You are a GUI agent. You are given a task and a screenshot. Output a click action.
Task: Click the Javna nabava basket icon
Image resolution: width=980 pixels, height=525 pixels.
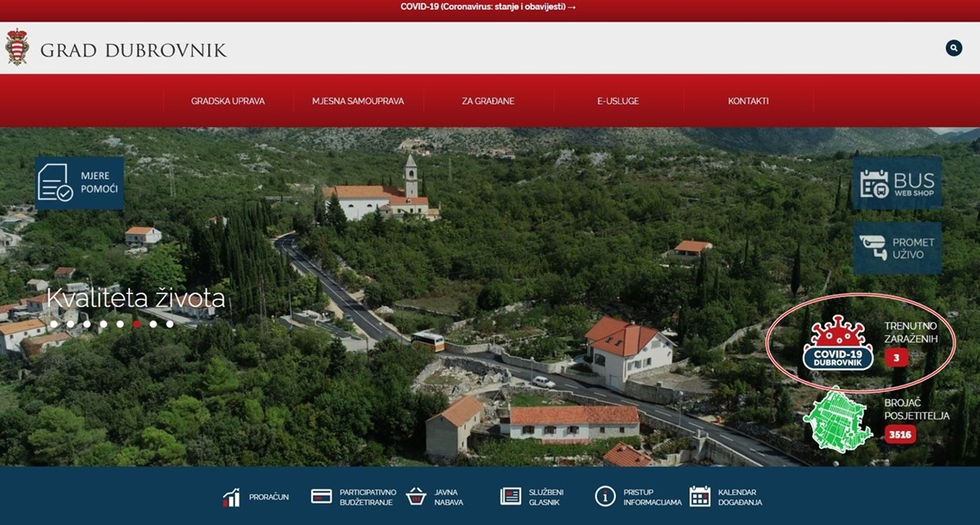pyautogui.click(x=416, y=496)
